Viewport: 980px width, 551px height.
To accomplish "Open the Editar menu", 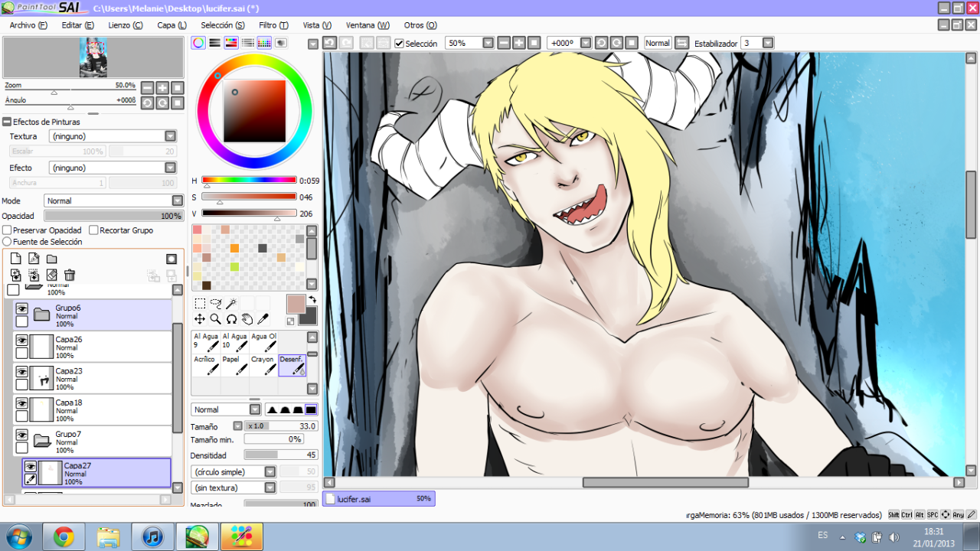I will 78,25.
